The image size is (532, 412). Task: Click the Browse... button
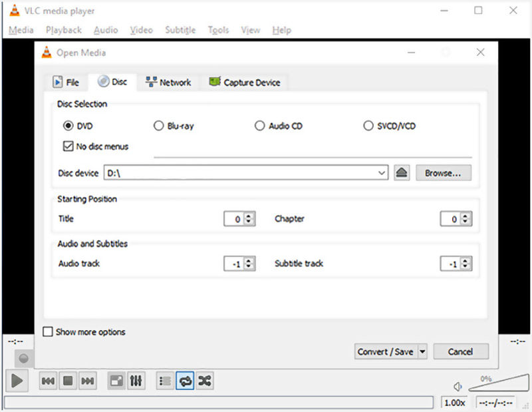tap(443, 173)
